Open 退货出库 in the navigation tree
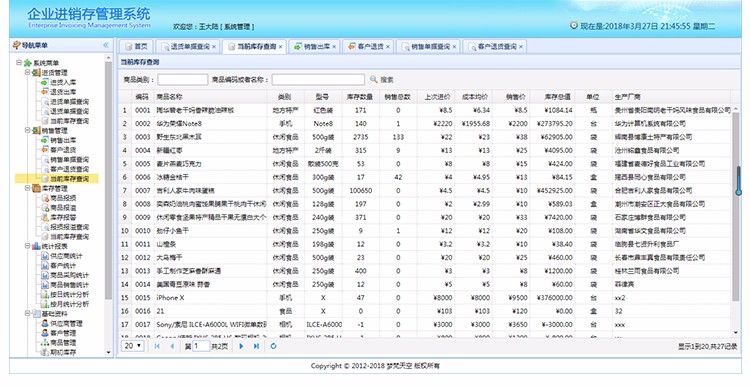Screen dimensions: 750x387 pos(63,92)
